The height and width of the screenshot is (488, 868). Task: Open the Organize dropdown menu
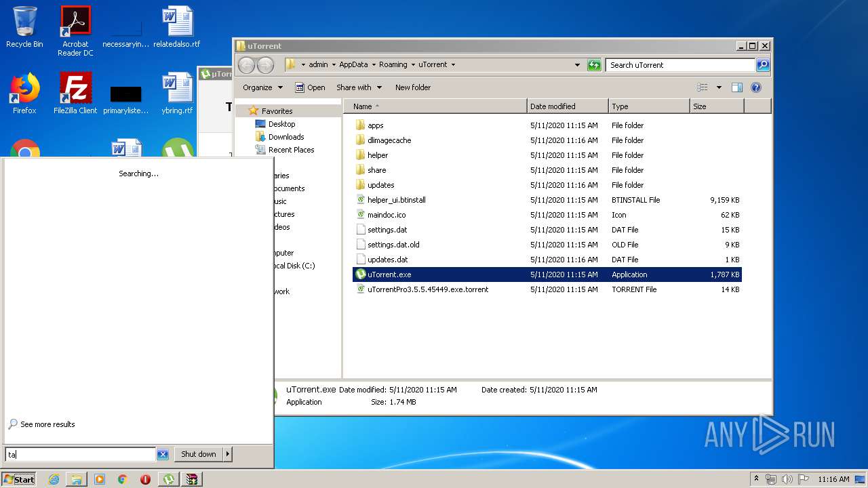(x=262, y=87)
